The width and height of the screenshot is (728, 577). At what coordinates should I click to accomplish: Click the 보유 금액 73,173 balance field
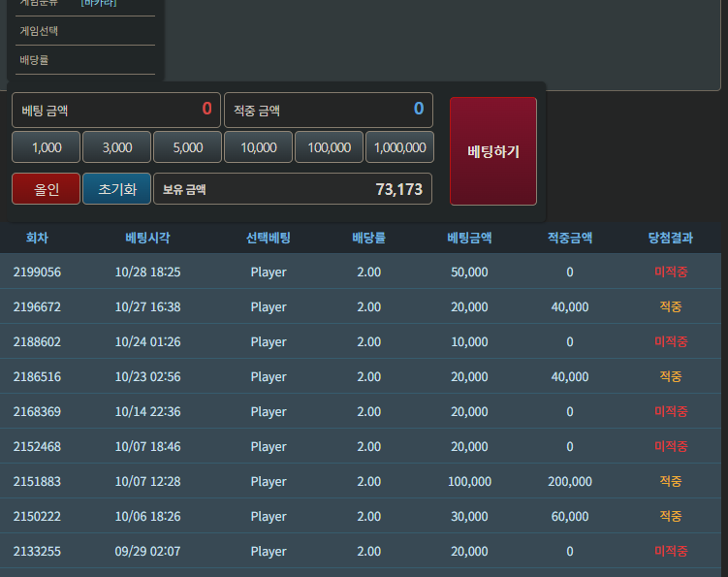(x=293, y=189)
